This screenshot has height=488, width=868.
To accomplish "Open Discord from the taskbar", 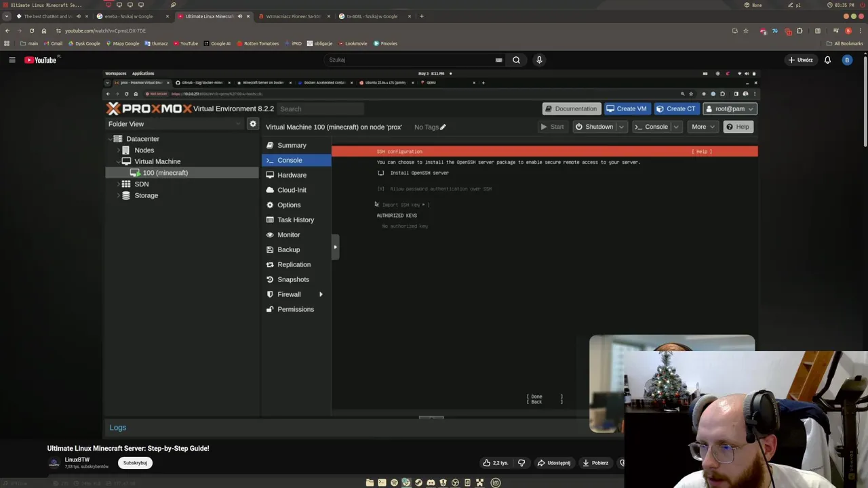I will (431, 483).
